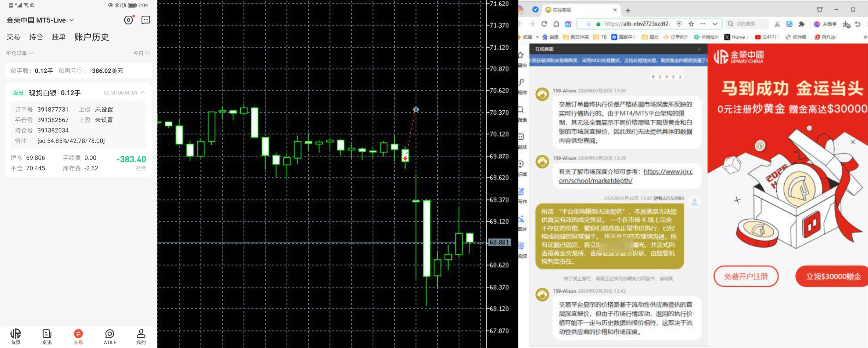
Task: Open the TB bookmark folder
Action: 600,37
